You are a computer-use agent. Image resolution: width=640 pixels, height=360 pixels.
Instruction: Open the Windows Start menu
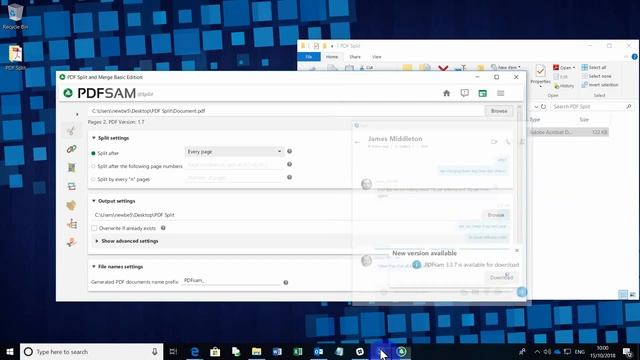(x=10, y=352)
